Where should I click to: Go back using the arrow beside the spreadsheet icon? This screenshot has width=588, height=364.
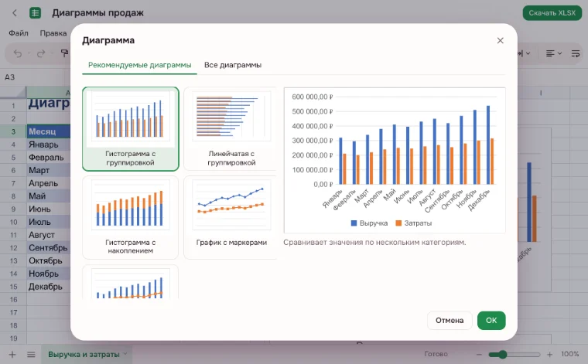pos(14,13)
